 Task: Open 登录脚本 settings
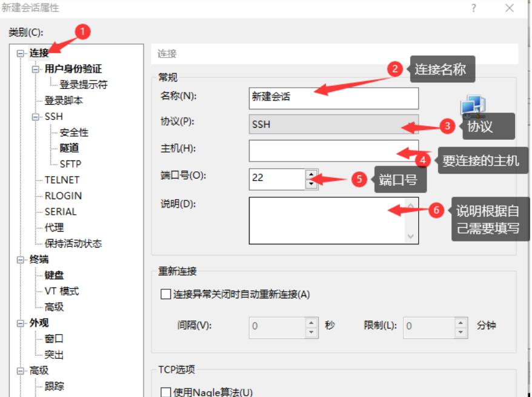(x=64, y=100)
